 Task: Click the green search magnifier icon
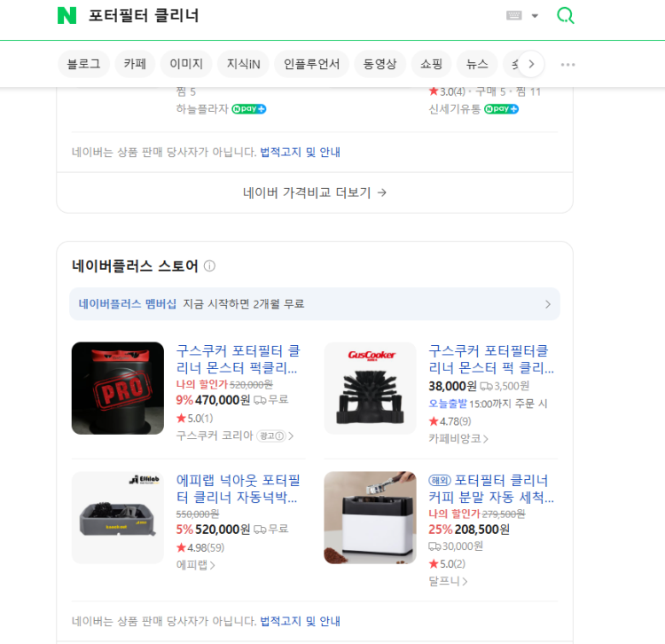tap(565, 16)
